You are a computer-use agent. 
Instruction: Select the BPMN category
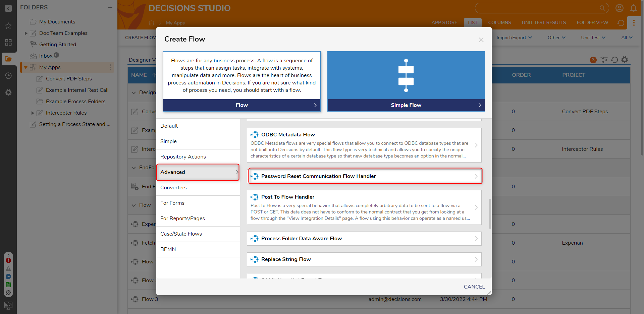[x=198, y=249]
